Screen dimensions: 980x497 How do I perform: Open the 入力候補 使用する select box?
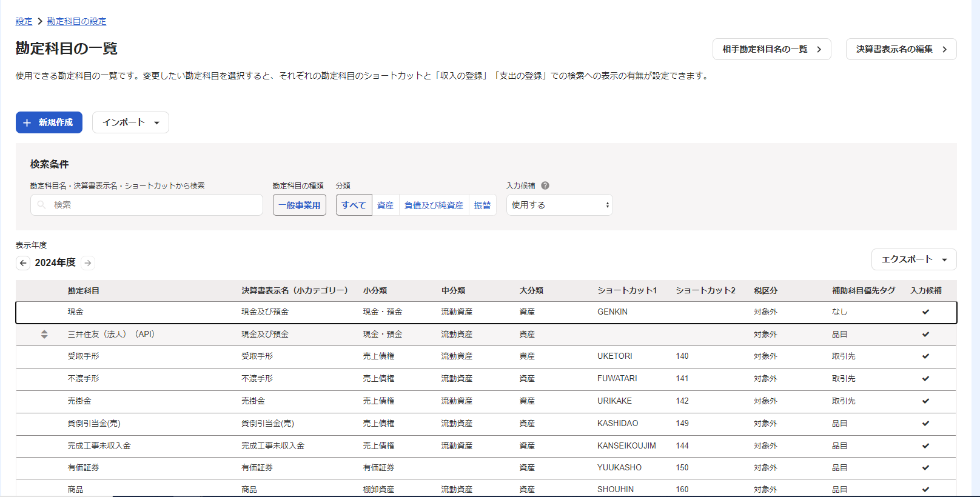pos(560,205)
